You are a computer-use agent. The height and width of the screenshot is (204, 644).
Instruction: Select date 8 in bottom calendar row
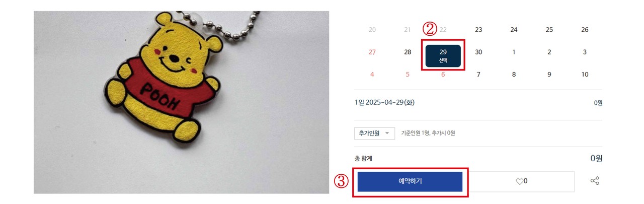(x=514, y=74)
